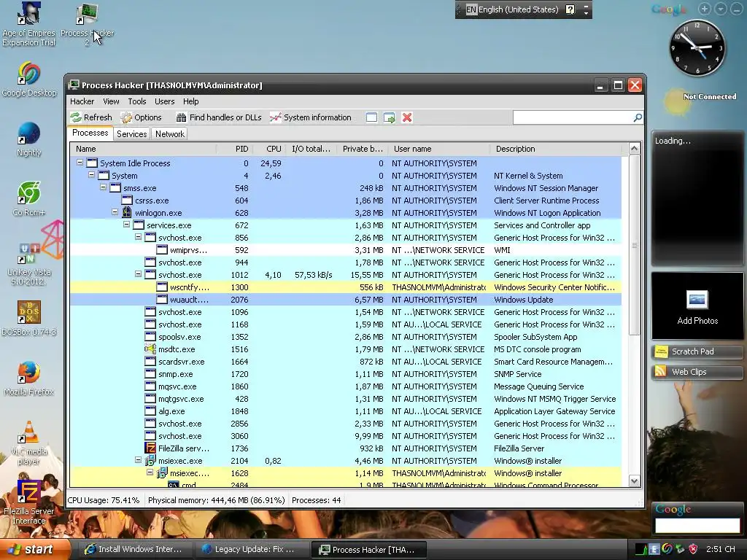Select the snmp.exe process row
This screenshot has height=560, width=747.
point(346,374)
